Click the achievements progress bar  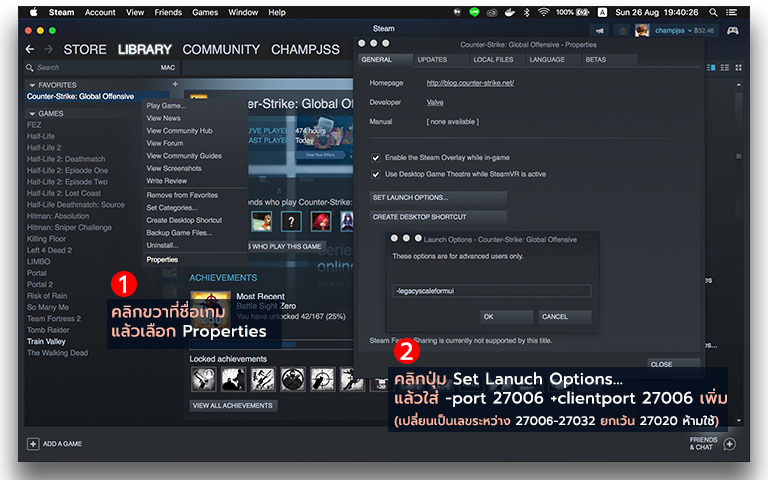(271, 344)
